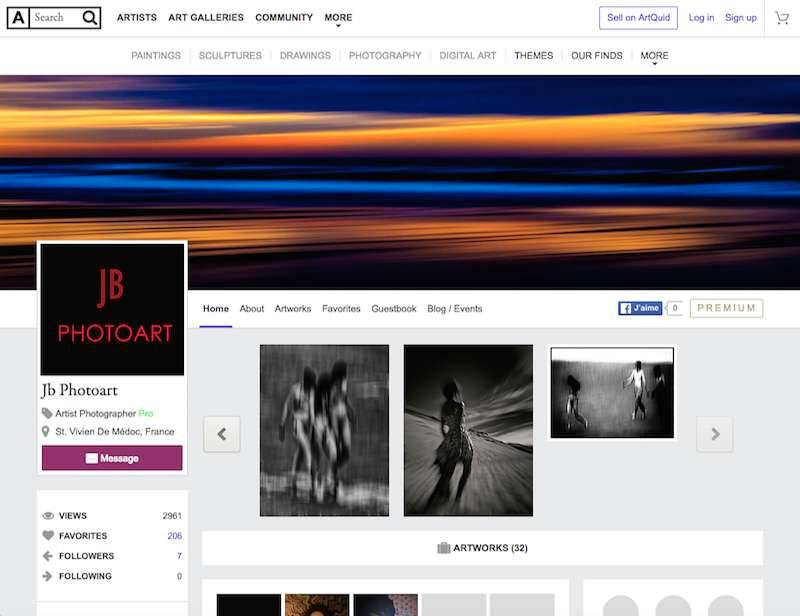The width and height of the screenshot is (800, 616).
Task: Click the eye icon beside Views
Action: pyautogui.click(x=48, y=516)
